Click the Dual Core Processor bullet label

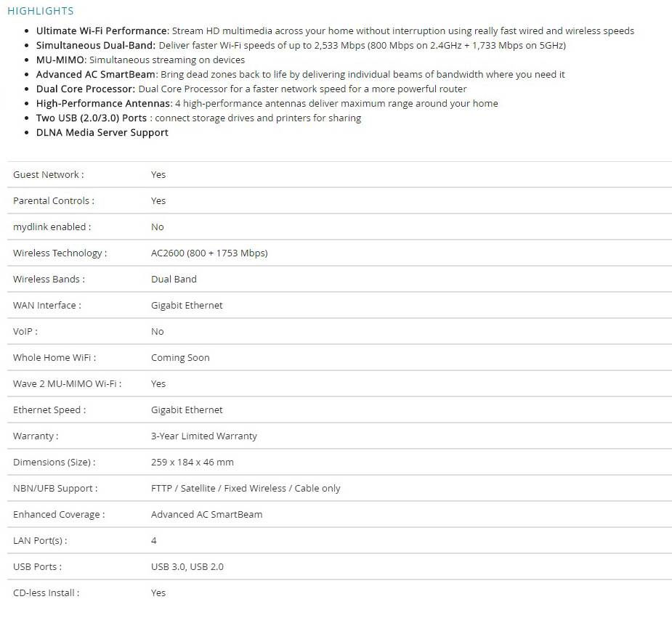coord(86,89)
